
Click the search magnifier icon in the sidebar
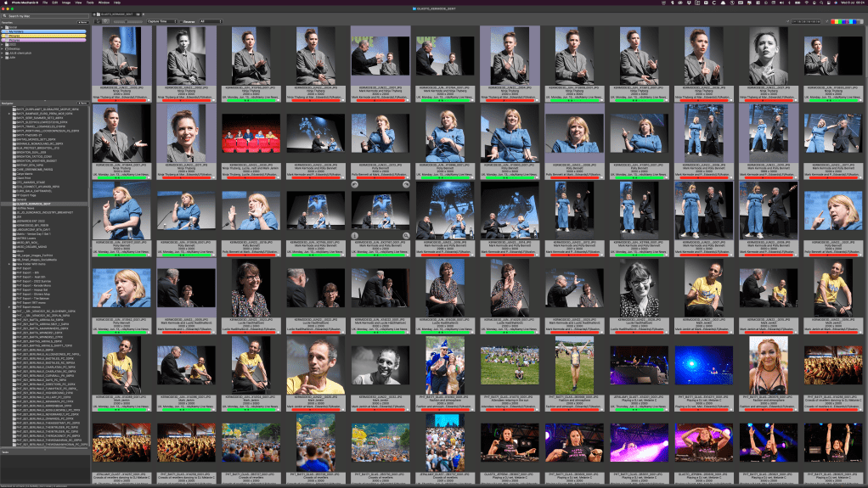4,16
